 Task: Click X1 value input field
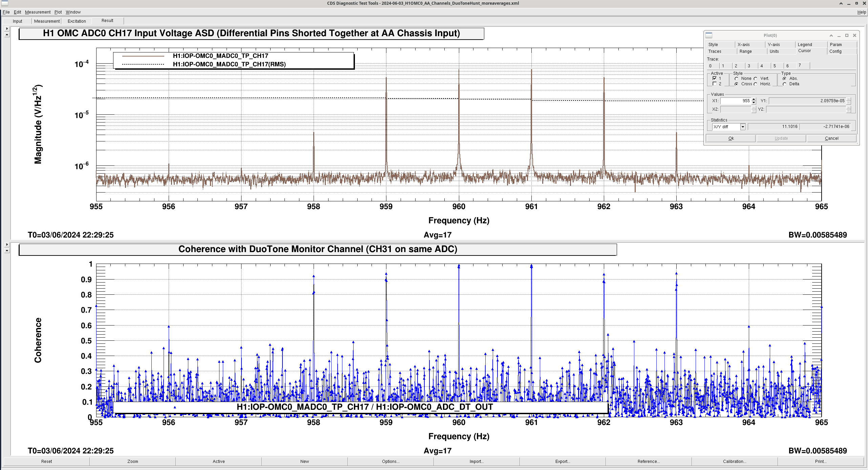[736, 101]
